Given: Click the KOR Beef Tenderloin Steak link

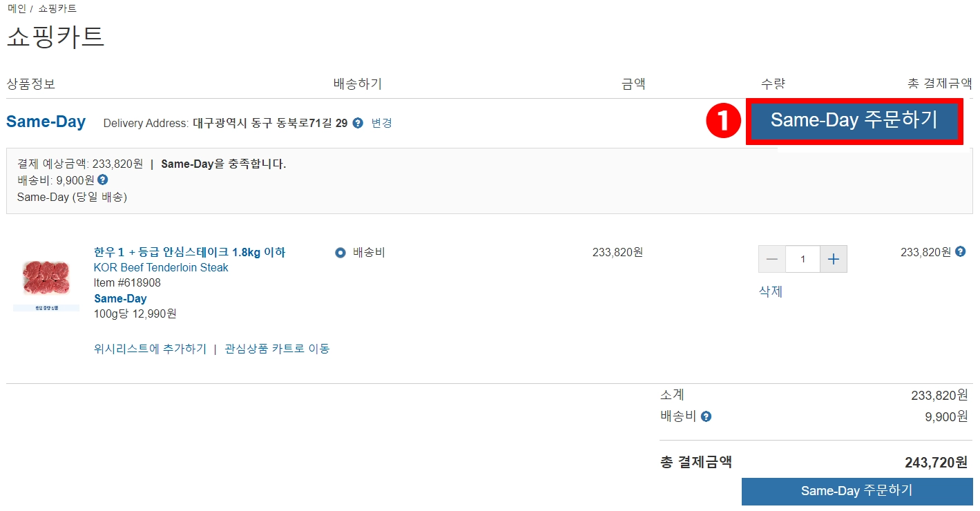Looking at the screenshot, I should pos(161,267).
